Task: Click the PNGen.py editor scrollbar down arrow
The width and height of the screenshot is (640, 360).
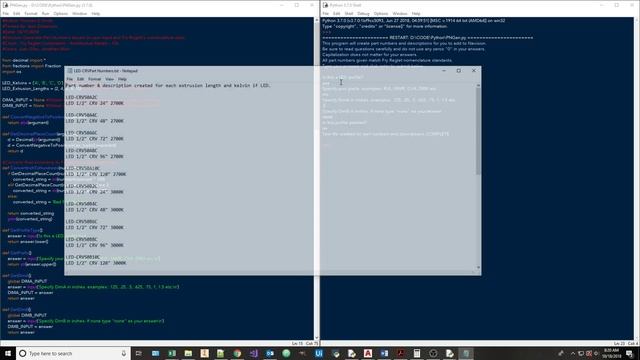Action: click(x=317, y=338)
